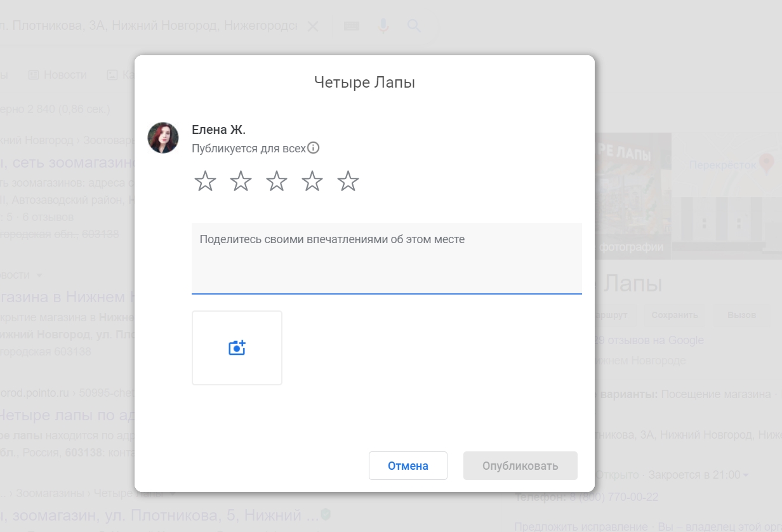Click the Опубликовать button
The image size is (782, 532).
[520, 465]
